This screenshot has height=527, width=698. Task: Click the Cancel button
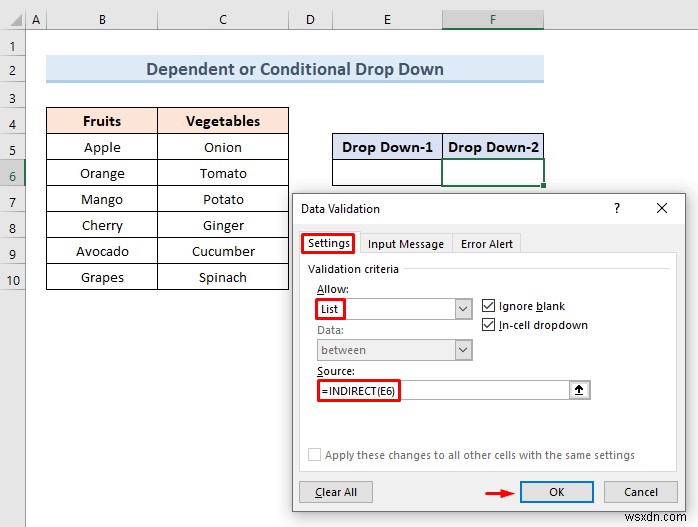coord(641,492)
